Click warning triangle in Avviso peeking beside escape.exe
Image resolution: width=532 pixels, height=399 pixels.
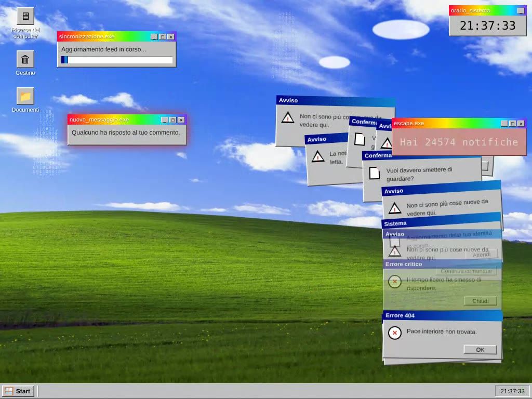coord(387,143)
